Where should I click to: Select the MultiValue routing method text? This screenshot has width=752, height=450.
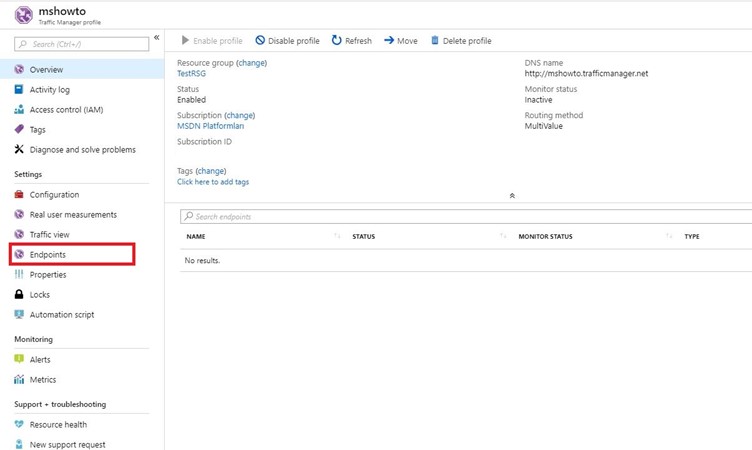coord(543,126)
